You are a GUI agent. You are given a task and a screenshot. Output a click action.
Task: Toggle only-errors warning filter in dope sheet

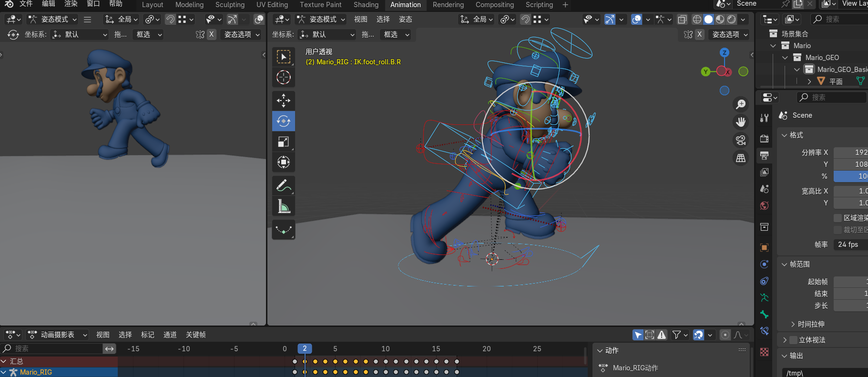coord(662,335)
